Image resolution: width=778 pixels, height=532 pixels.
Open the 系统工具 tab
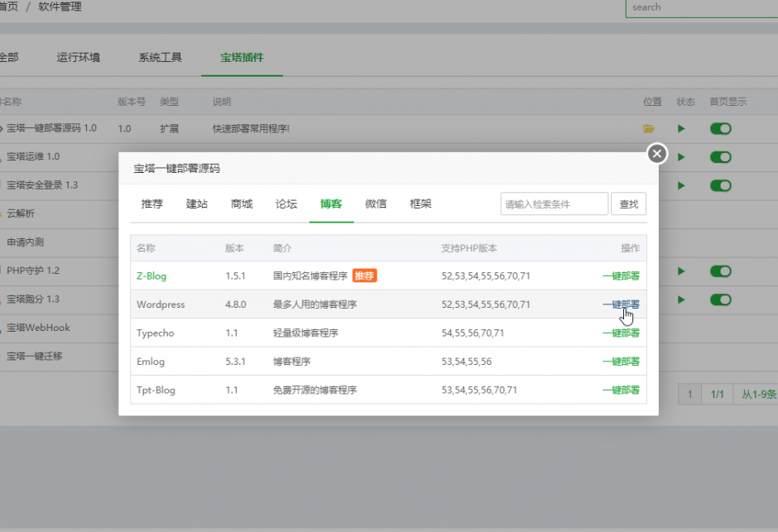point(161,58)
